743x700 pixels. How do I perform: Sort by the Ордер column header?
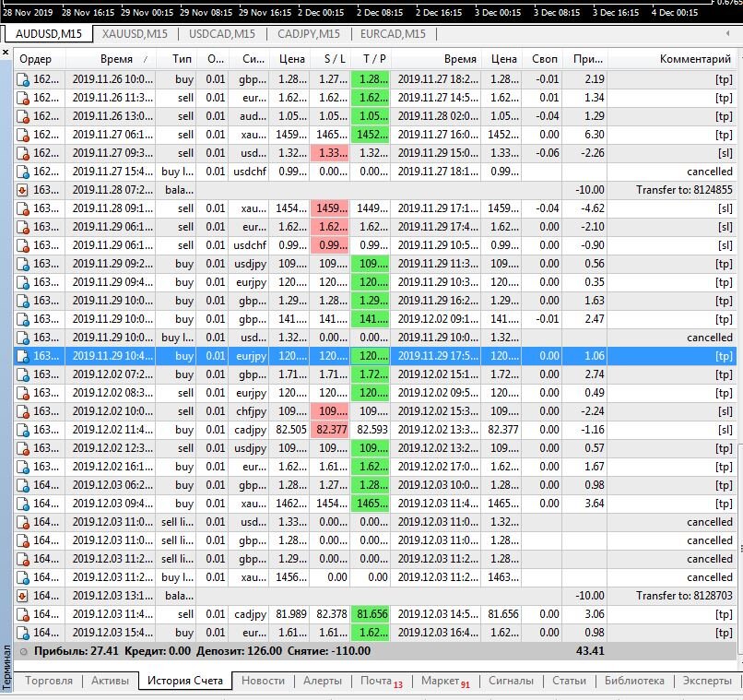(x=40, y=59)
